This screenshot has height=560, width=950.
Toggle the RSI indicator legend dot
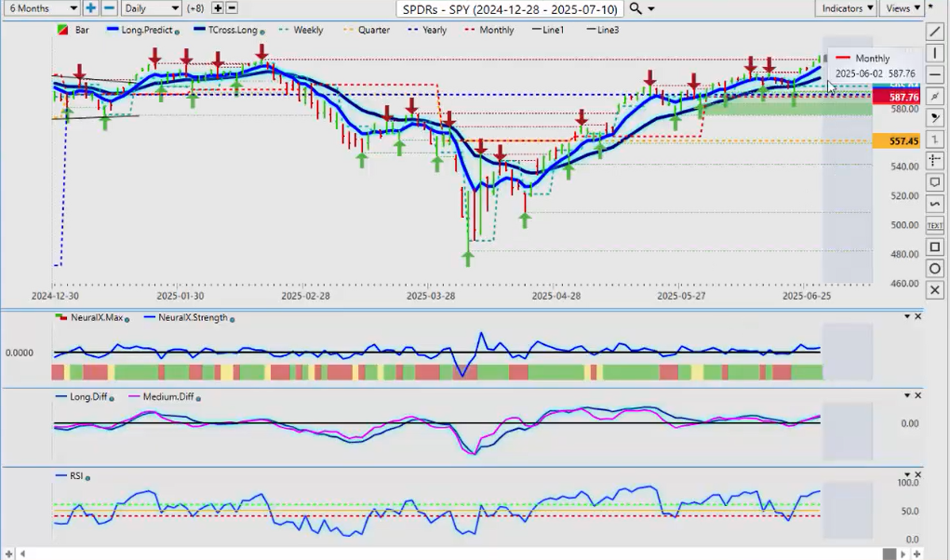[88, 477]
